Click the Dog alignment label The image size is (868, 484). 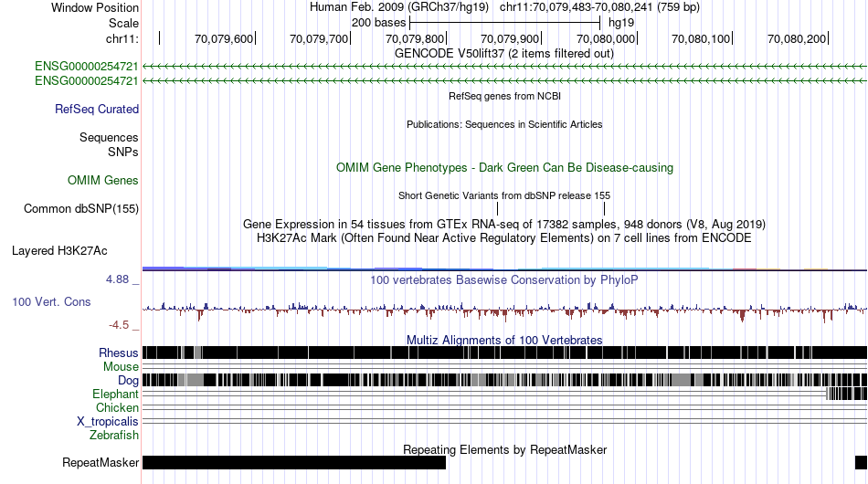pos(128,381)
